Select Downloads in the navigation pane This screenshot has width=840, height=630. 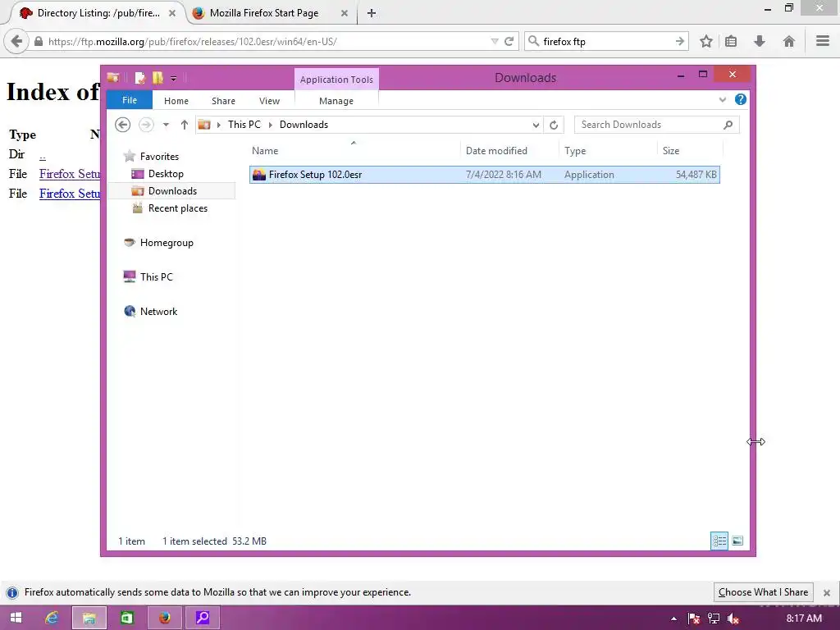click(172, 190)
